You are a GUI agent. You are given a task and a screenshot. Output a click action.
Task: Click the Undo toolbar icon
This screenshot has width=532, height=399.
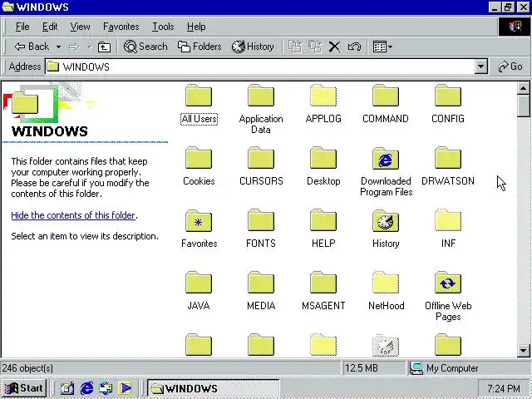(354, 47)
